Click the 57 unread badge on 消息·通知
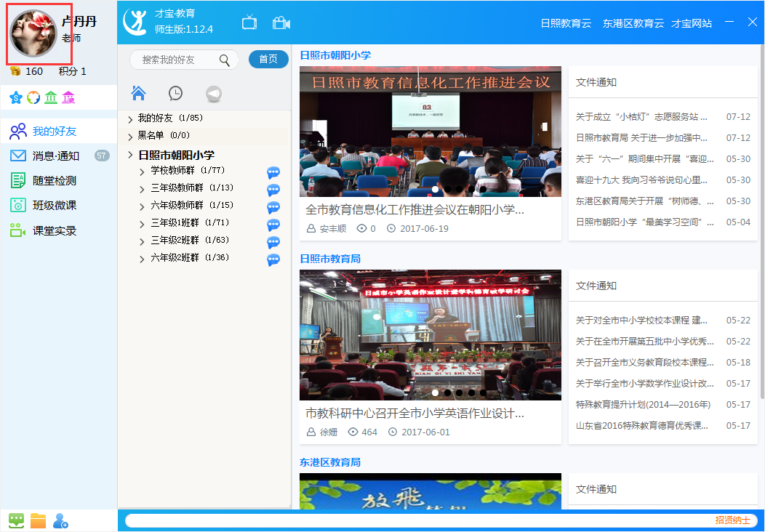The width and height of the screenshot is (765, 532). point(102,156)
